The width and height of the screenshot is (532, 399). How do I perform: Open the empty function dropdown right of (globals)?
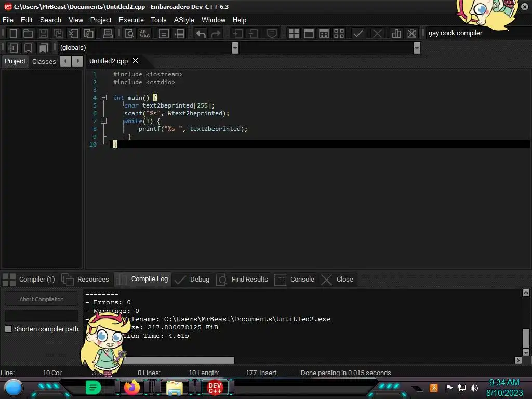(x=417, y=48)
